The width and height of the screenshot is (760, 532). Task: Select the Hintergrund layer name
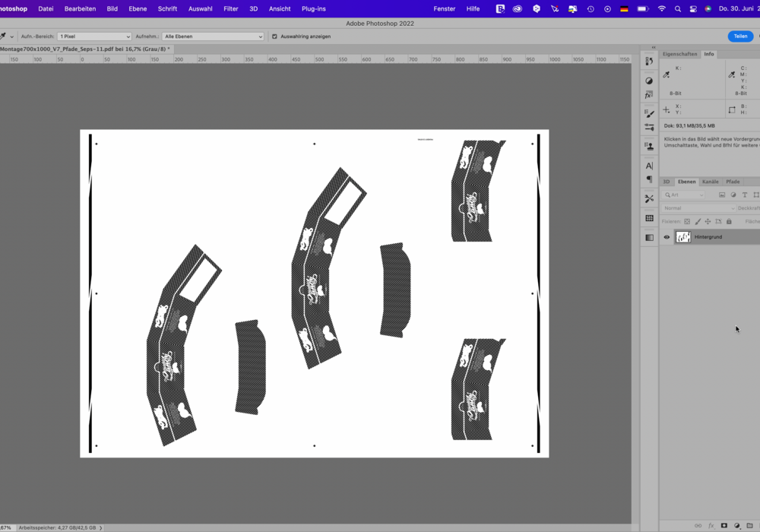[x=708, y=237]
